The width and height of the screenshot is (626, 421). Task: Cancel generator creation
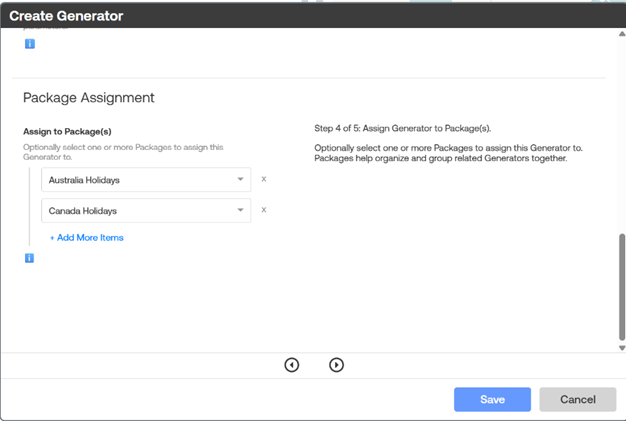(578, 399)
